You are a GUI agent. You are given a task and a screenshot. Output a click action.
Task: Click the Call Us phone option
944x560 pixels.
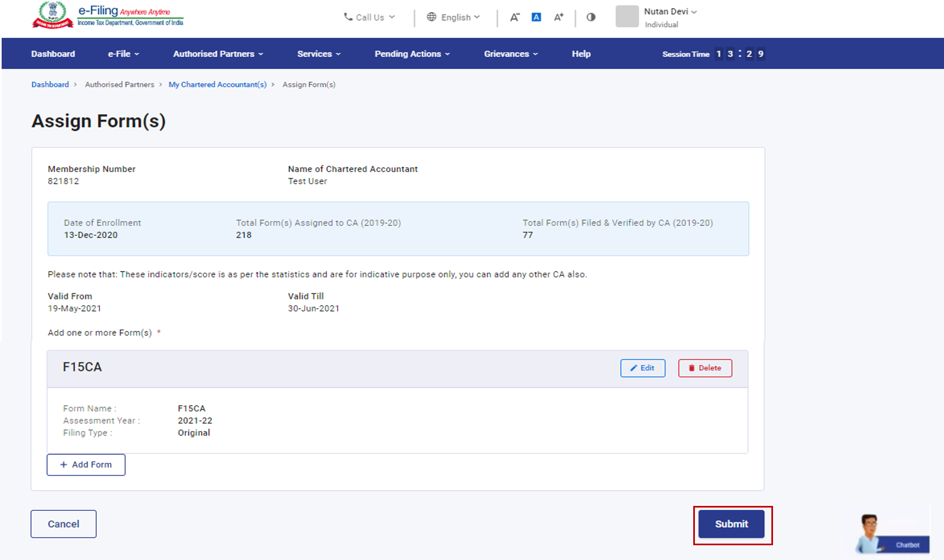[369, 17]
